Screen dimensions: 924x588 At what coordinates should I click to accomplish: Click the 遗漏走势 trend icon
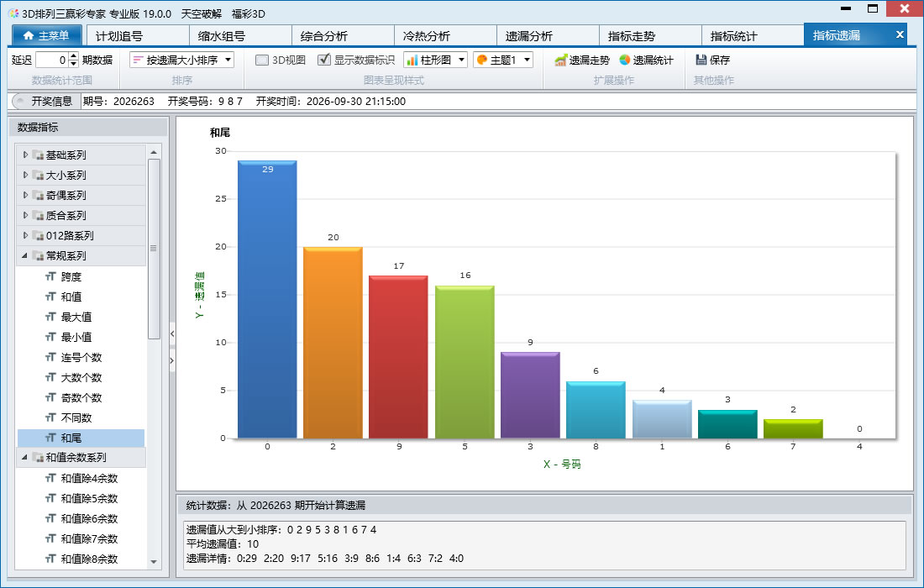pyautogui.click(x=560, y=60)
